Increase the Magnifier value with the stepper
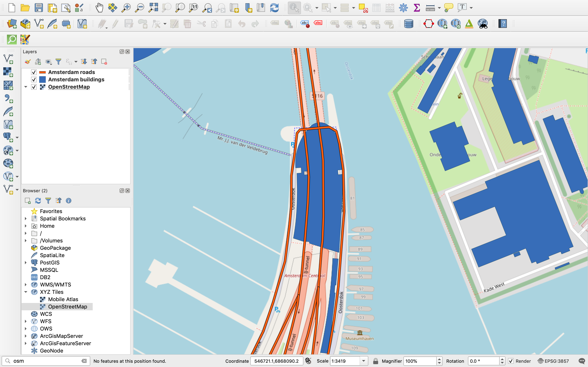Viewport: 588px width, 367px height. point(440,359)
